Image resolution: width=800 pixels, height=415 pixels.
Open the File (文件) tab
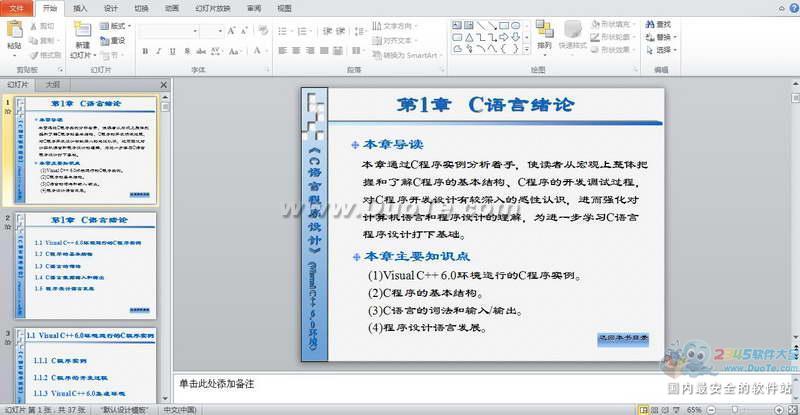[17, 8]
